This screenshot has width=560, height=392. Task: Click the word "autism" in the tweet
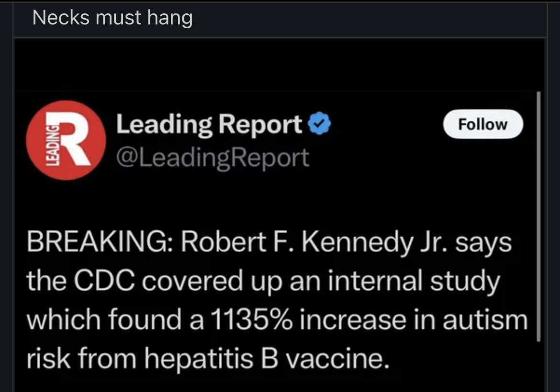[484, 320]
